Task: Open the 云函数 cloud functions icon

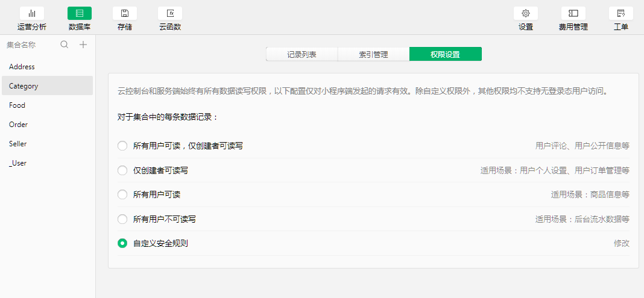Action: (x=170, y=13)
